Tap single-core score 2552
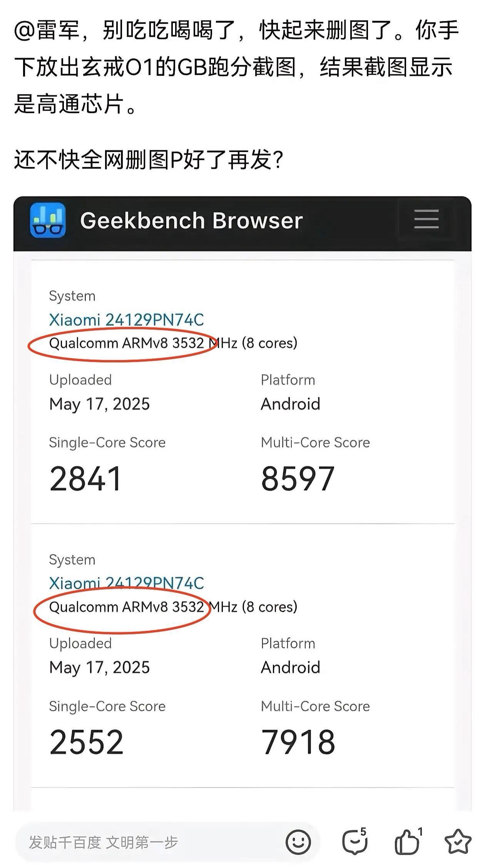485x868 pixels. pos(86,742)
